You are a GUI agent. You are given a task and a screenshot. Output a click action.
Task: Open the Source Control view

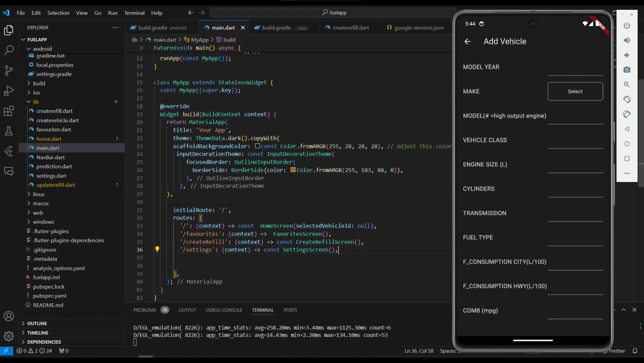8,71
